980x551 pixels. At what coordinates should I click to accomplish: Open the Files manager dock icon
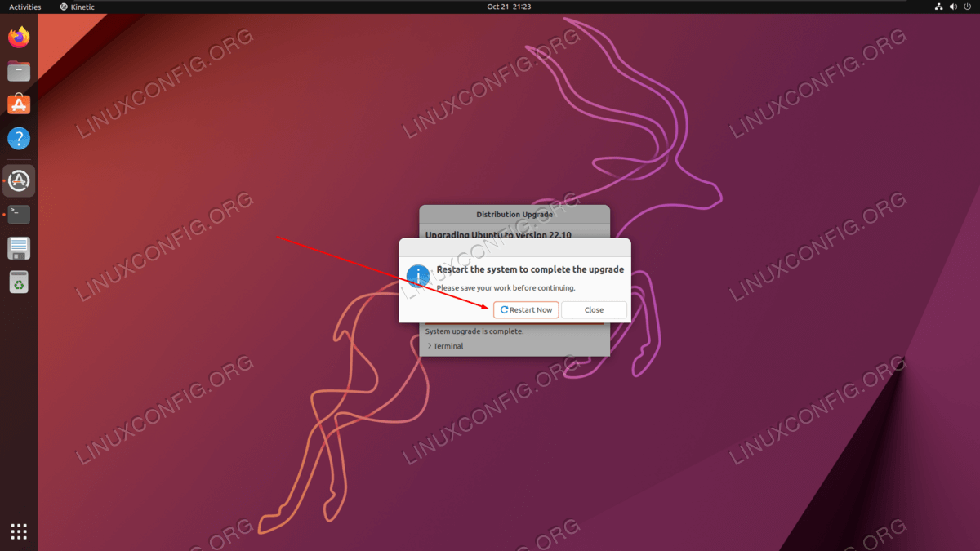coord(19,71)
